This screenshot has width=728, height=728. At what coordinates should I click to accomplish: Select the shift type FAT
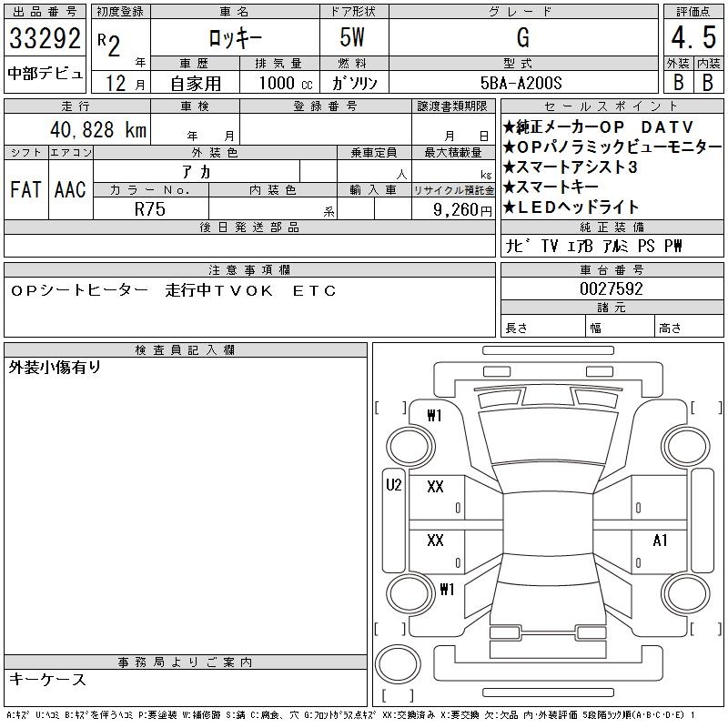tap(25, 190)
